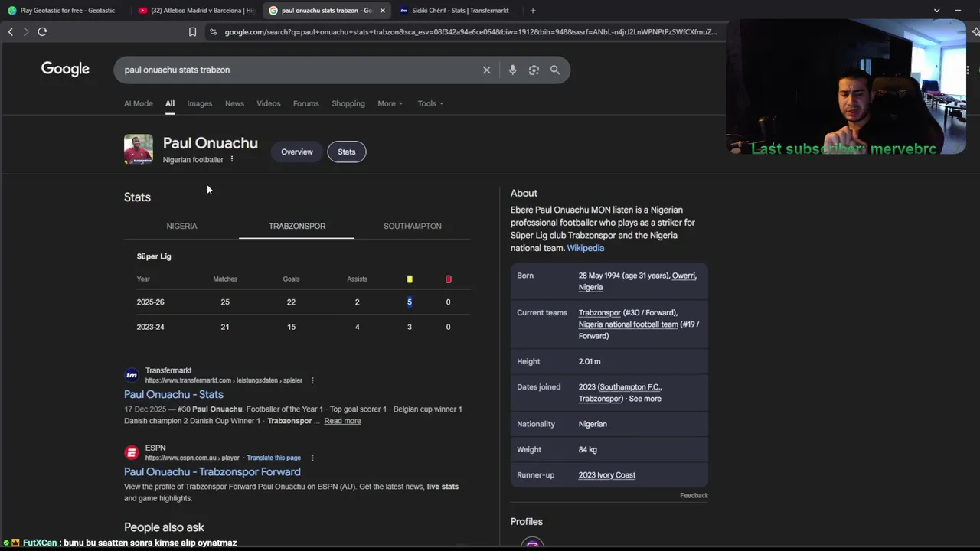The width and height of the screenshot is (980, 551).
Task: Switch to Geotastic browser tab
Action: tap(61, 11)
